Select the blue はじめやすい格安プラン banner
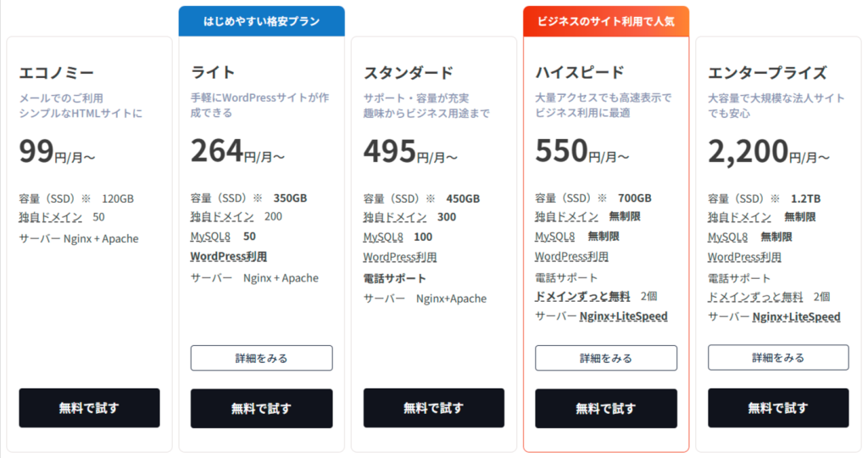Image resolution: width=868 pixels, height=458 pixels. point(261,21)
